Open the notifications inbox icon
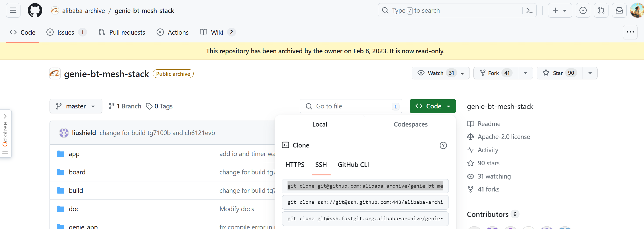This screenshot has height=229, width=644. pyautogui.click(x=619, y=10)
